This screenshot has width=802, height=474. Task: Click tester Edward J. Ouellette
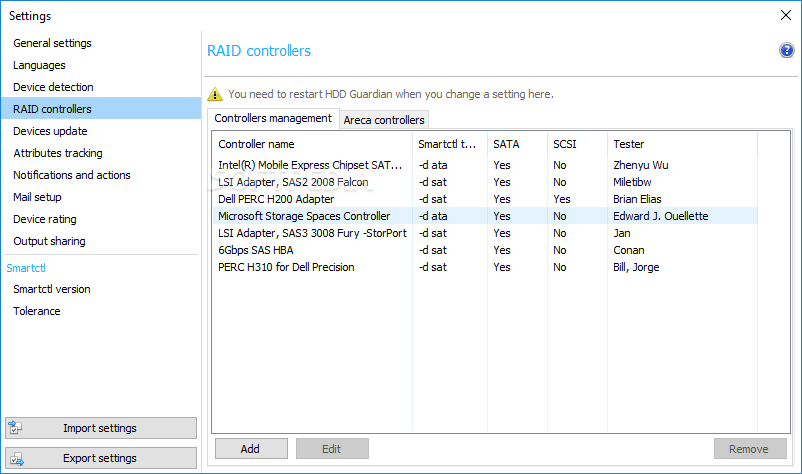coord(660,216)
